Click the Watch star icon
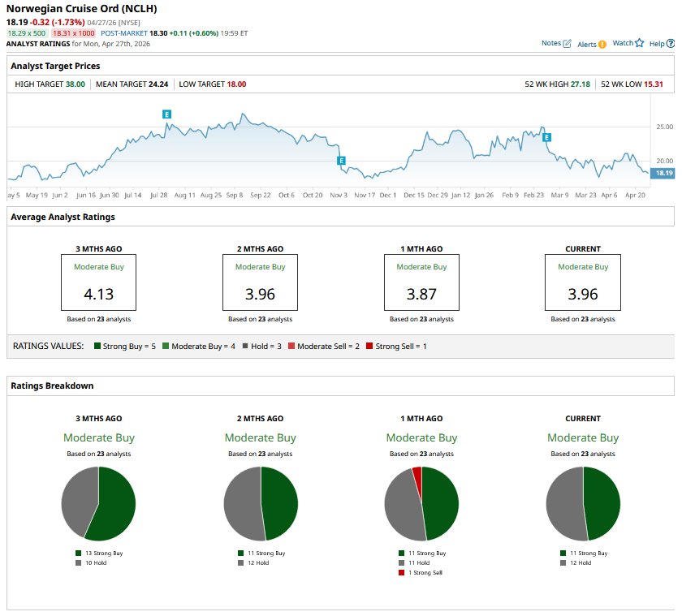 tap(639, 43)
